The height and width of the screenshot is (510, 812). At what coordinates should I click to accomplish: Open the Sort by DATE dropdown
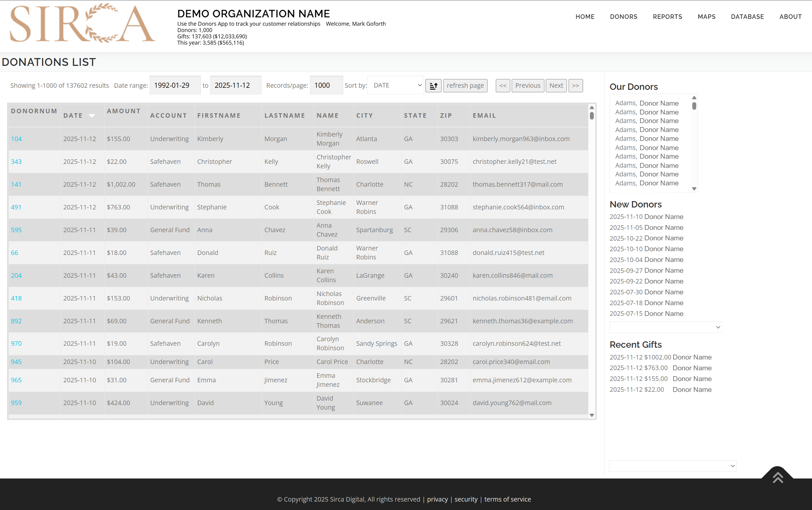click(x=396, y=85)
